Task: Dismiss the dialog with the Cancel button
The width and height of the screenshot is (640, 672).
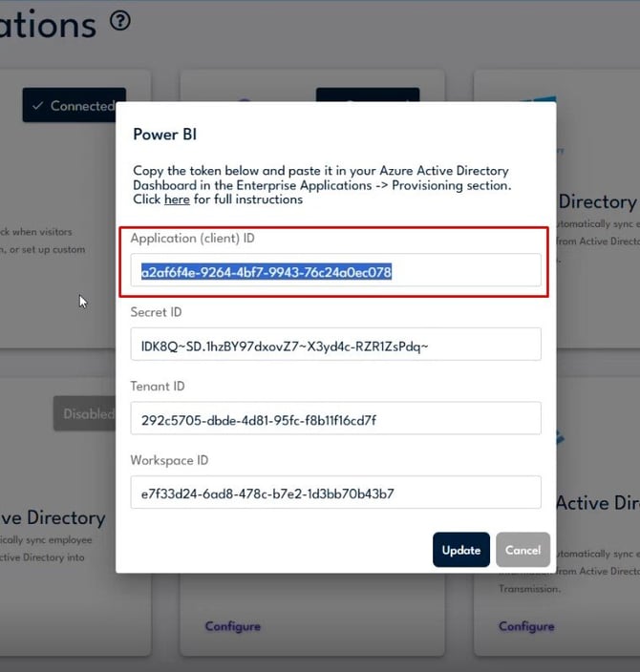Action: point(523,550)
